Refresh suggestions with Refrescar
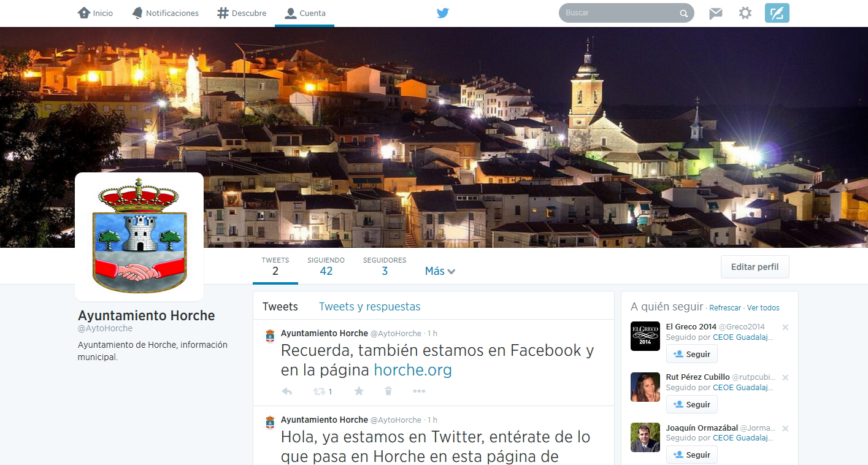 tap(725, 308)
